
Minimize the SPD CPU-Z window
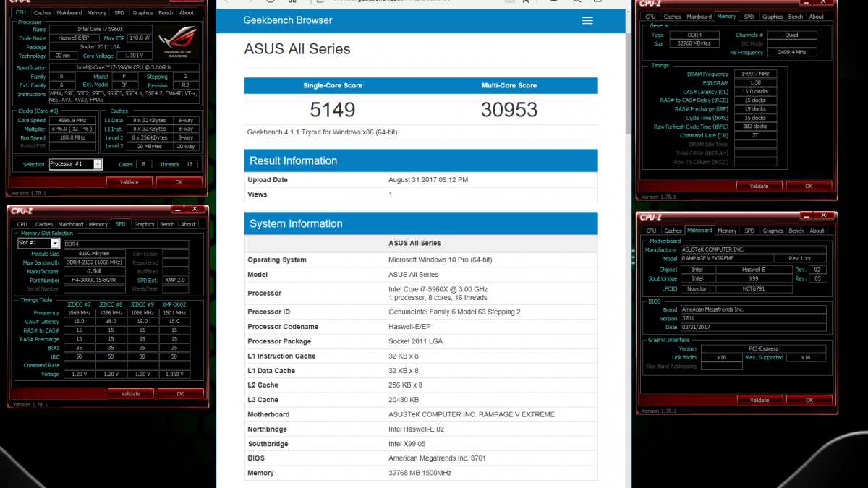[x=177, y=208]
